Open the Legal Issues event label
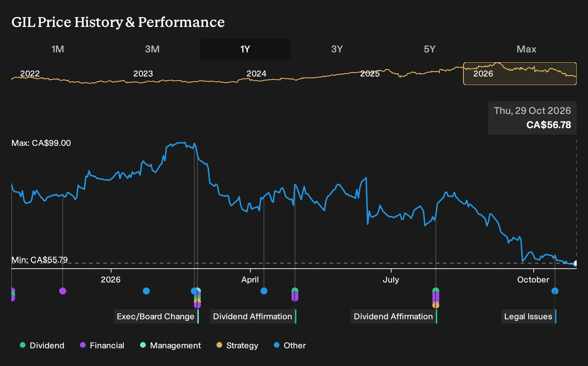 click(529, 316)
